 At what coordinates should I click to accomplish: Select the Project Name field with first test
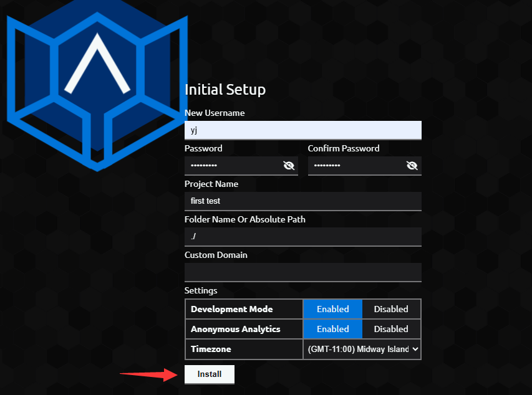coord(303,201)
